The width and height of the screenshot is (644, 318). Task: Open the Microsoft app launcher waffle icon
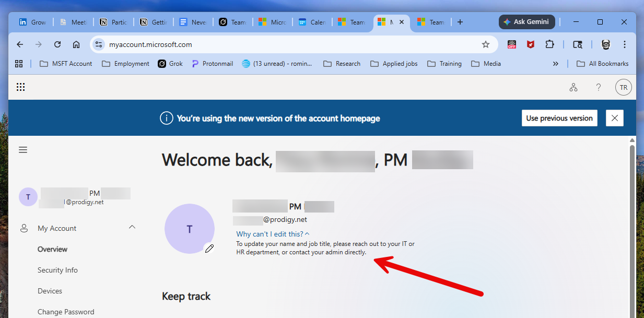point(20,87)
